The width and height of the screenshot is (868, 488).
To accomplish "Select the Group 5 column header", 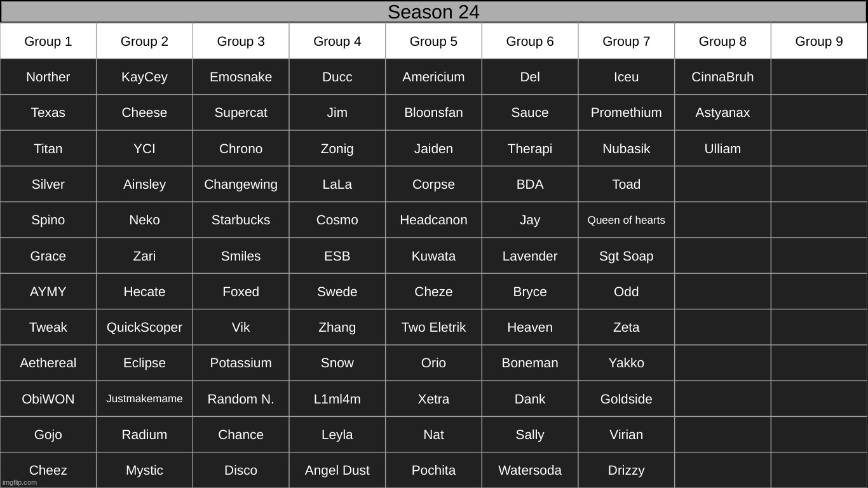I will click(433, 41).
